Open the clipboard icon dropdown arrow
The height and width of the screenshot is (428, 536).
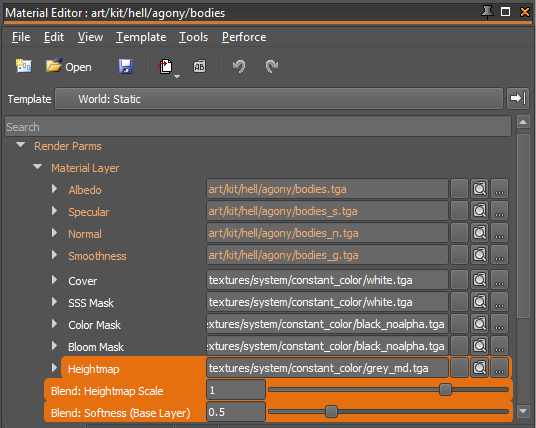pyautogui.click(x=177, y=77)
